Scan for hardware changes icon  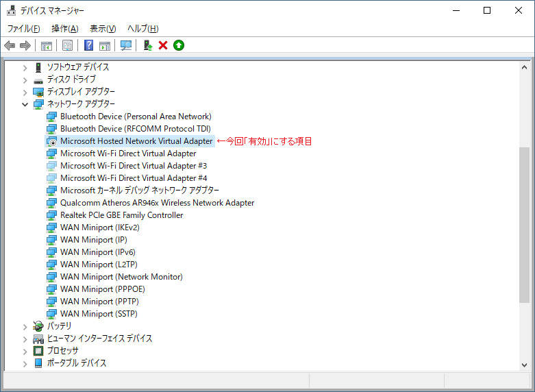[x=126, y=45]
